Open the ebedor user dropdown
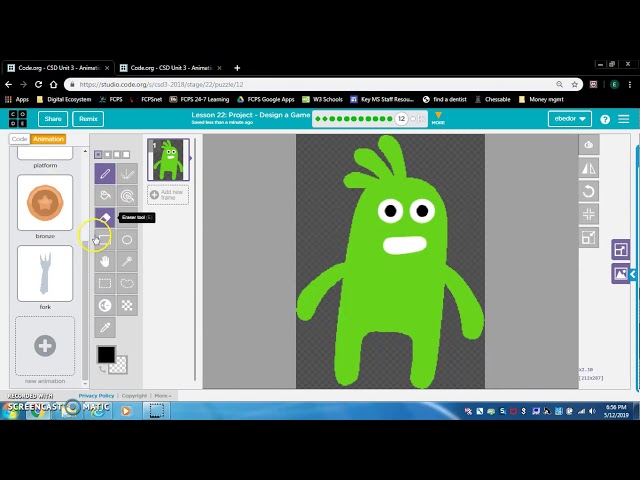The height and width of the screenshot is (480, 640). click(570, 119)
